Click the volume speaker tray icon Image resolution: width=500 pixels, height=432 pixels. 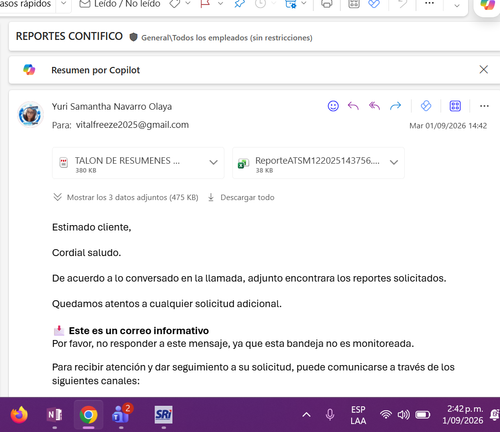[x=403, y=415]
